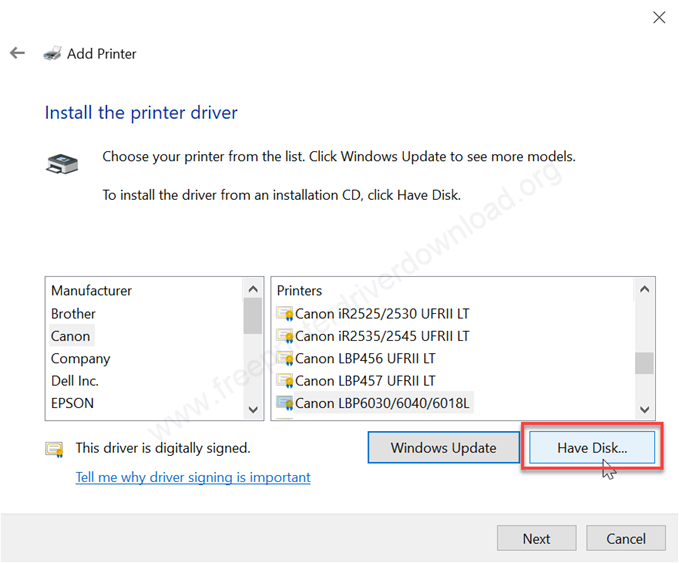Screen dimensions: 679x563
Task: Click the icon beside Canon LBP457 UFRII LT
Action: (285, 381)
